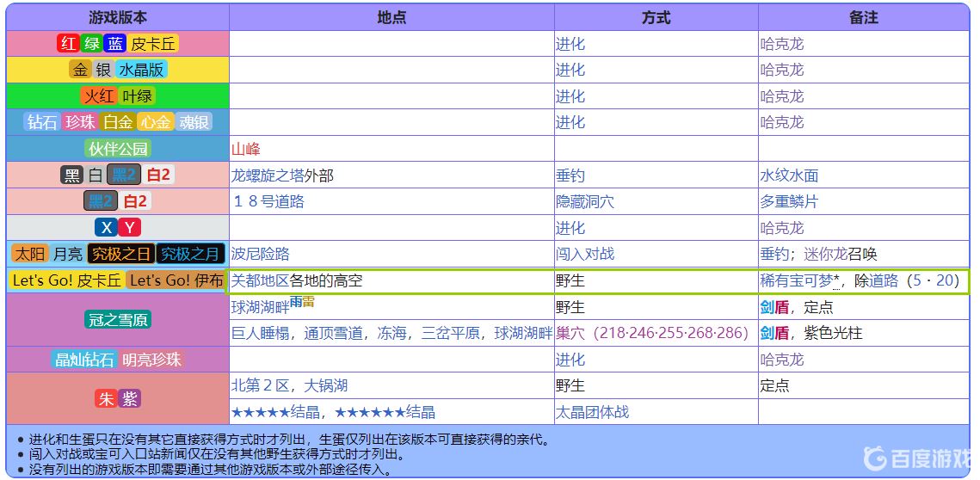The height and width of the screenshot is (480, 980).
Task: Click the 白 version badge
Action: (95, 175)
